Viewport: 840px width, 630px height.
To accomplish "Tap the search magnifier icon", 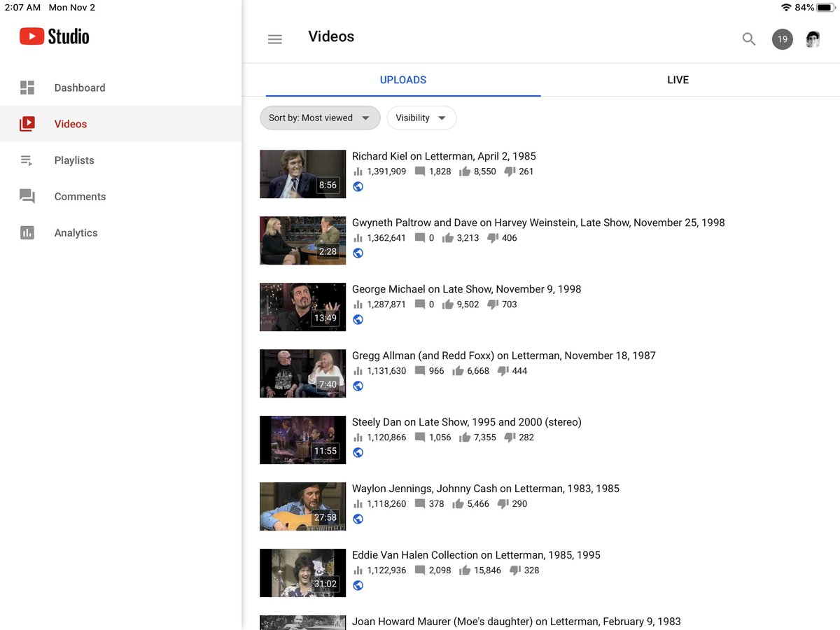I will [x=749, y=39].
